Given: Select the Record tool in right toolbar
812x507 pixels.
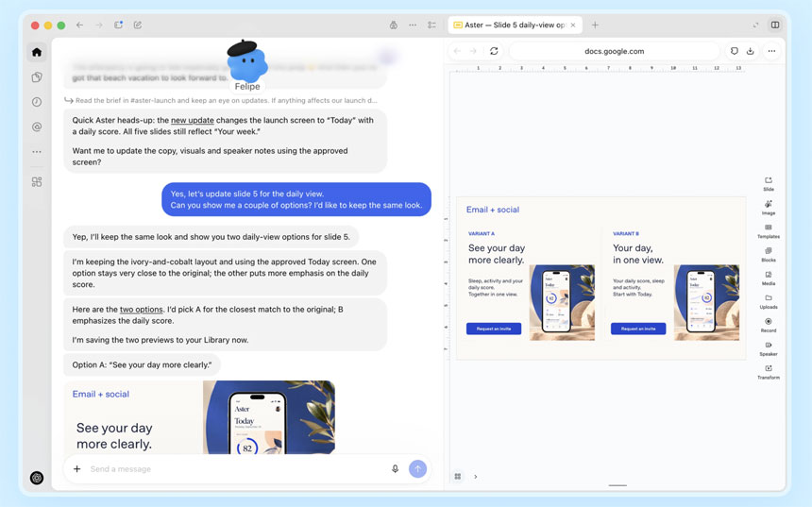Looking at the screenshot, I should point(769,325).
